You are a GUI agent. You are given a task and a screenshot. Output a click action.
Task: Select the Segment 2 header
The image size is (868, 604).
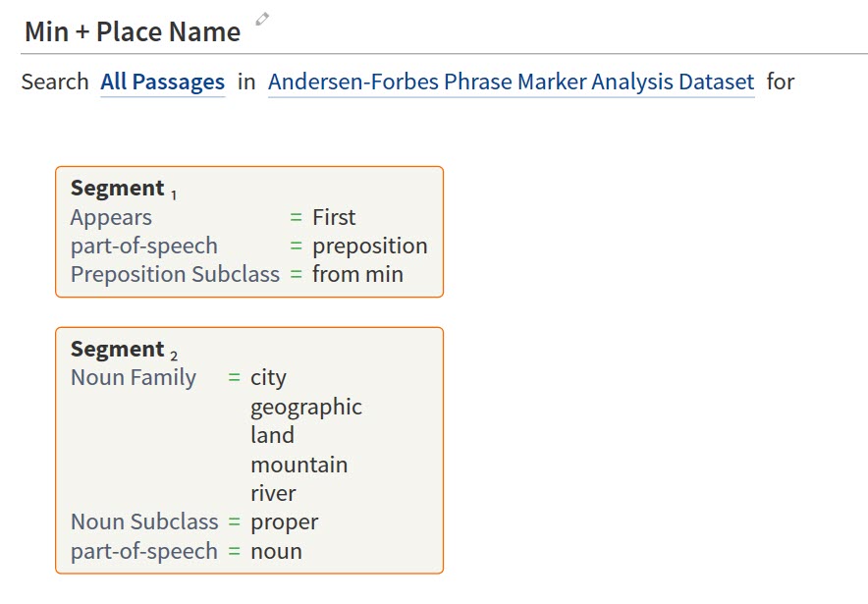[x=118, y=350]
